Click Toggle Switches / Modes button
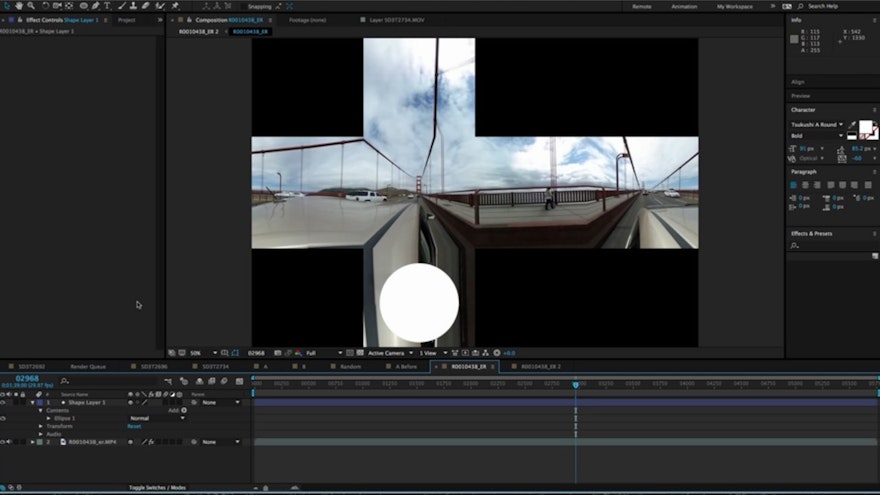Screen dimensions: 880x495 click(x=157, y=488)
